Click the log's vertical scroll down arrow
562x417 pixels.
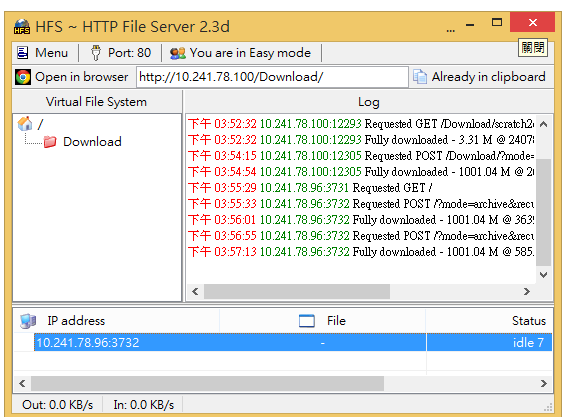[543, 275]
